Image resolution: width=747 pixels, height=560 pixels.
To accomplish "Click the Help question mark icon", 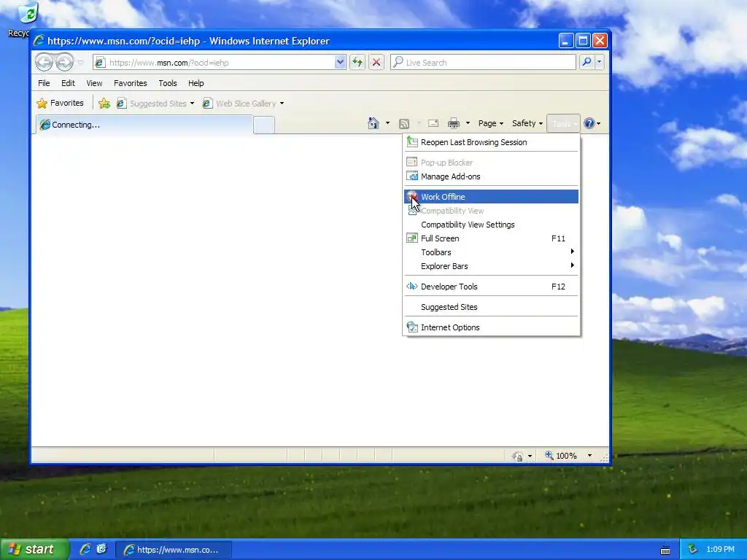I will (x=589, y=123).
